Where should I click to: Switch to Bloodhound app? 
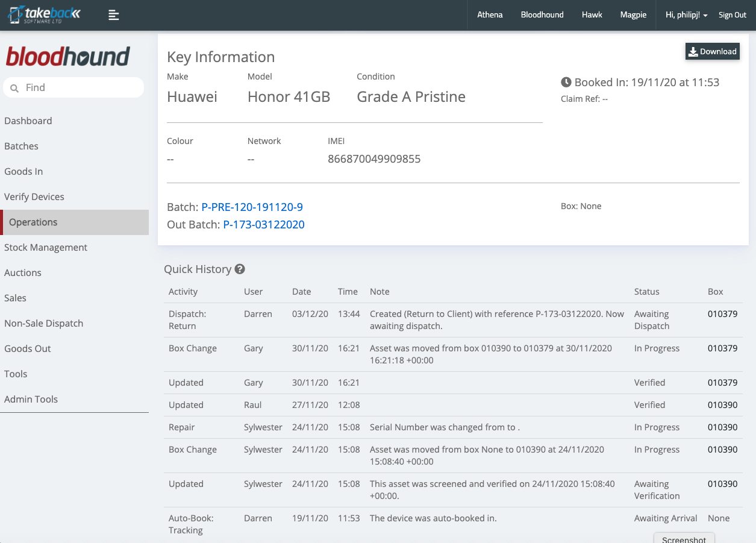(x=542, y=15)
